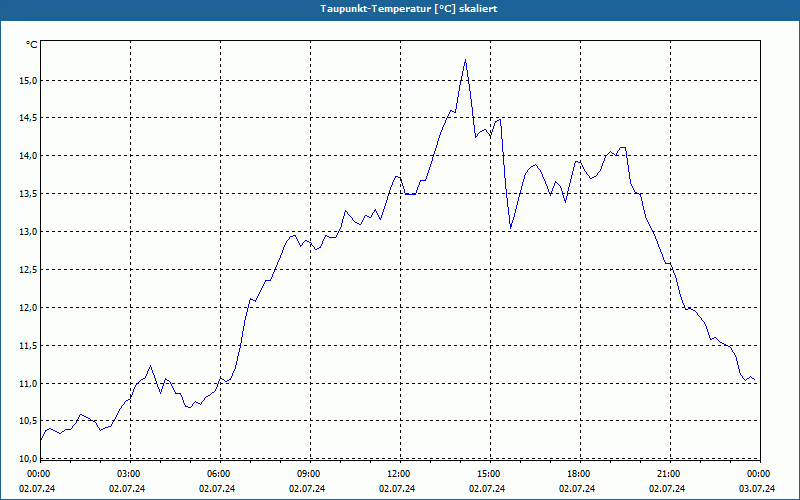
Task: Click the '03:00' time label on the x-axis
Action: coord(130,474)
